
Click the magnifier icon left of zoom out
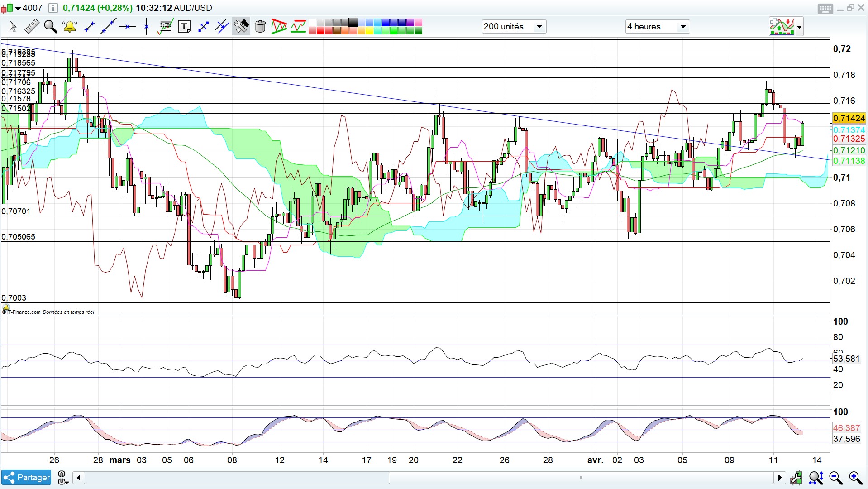816,478
